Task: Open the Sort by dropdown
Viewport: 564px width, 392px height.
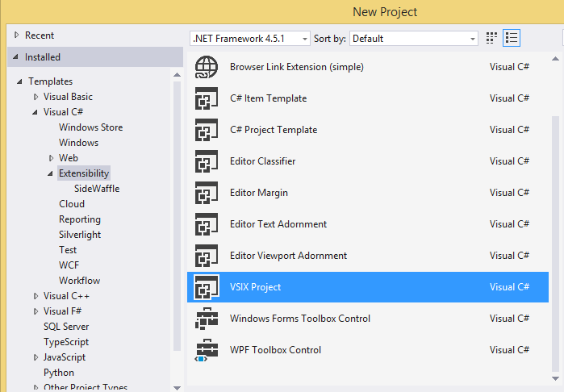Action: 414,39
